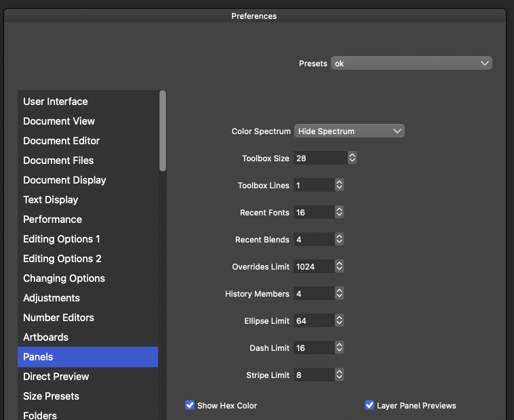
Task: Expand the Color Spectrum dropdown
Action: tap(349, 131)
